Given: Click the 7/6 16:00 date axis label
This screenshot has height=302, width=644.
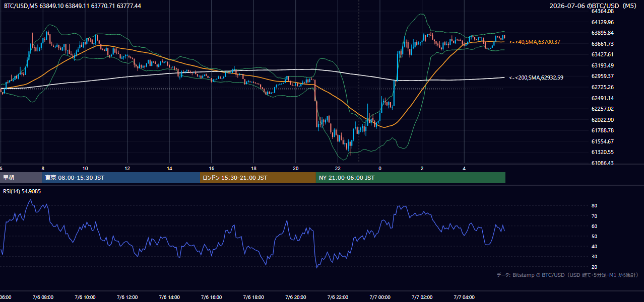Looking at the screenshot, I should click(212, 297).
